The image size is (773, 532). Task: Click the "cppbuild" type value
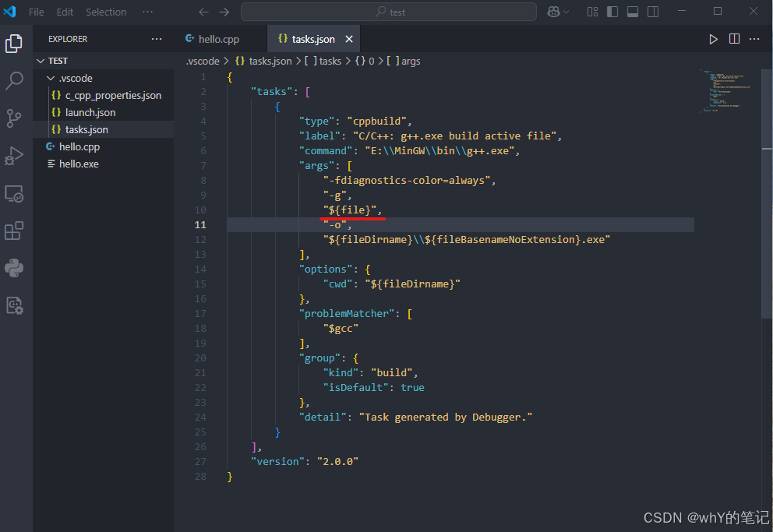point(376,122)
